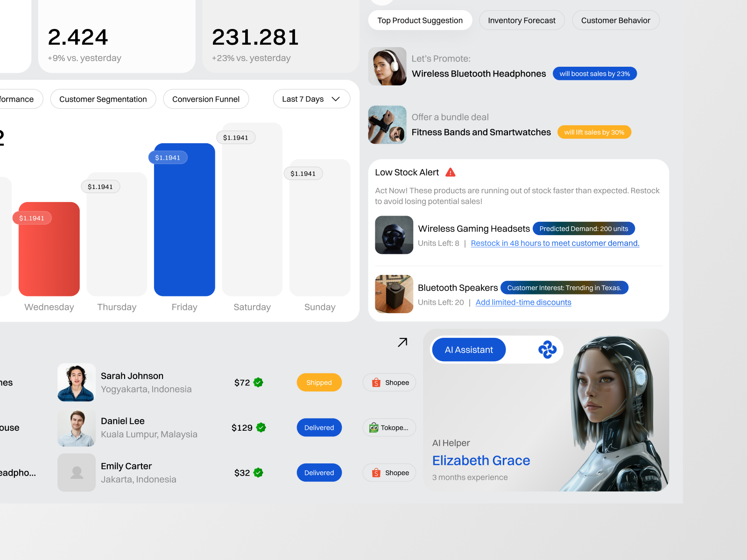
Task: Toggle the Delivered status on Daniel Lee's order
Action: coord(319,427)
